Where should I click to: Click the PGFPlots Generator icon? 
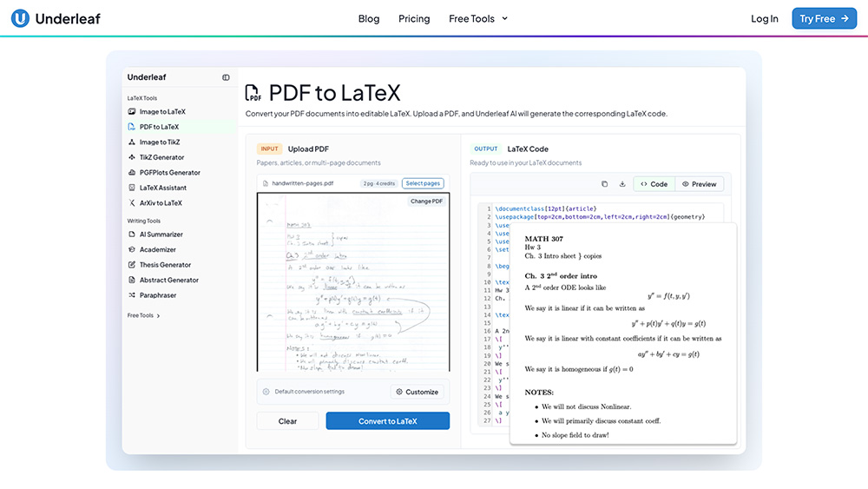132,172
